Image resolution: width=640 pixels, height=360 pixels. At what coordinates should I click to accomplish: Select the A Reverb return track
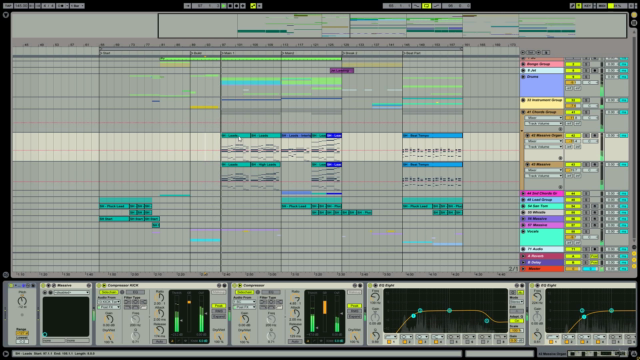tap(542, 256)
